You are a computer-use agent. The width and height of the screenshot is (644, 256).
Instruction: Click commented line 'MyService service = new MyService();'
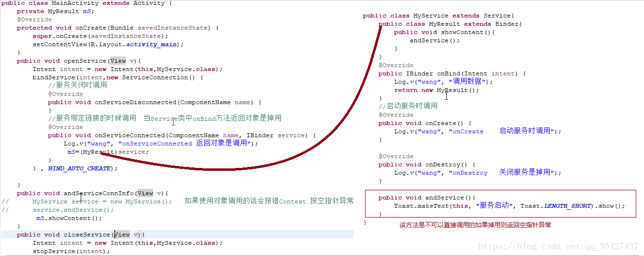click(102, 201)
